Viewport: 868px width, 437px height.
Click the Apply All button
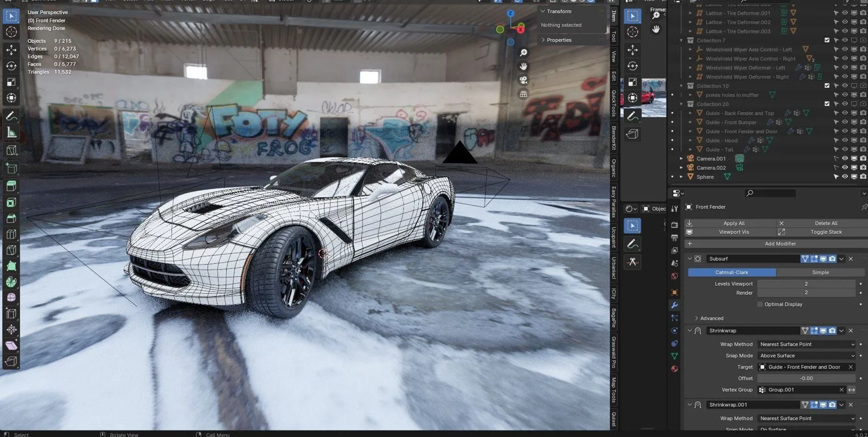click(x=730, y=223)
